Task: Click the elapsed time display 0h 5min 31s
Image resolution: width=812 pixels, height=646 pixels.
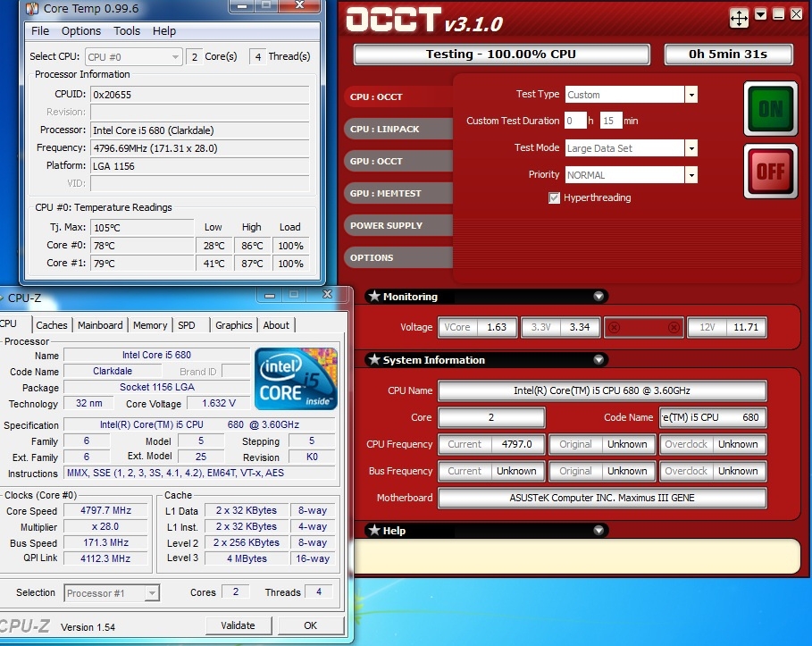Action: tap(728, 55)
